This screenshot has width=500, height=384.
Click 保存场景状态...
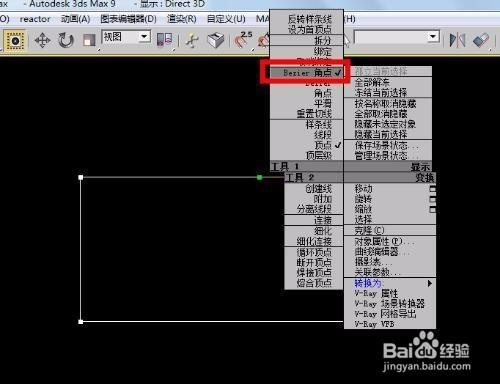(x=386, y=145)
